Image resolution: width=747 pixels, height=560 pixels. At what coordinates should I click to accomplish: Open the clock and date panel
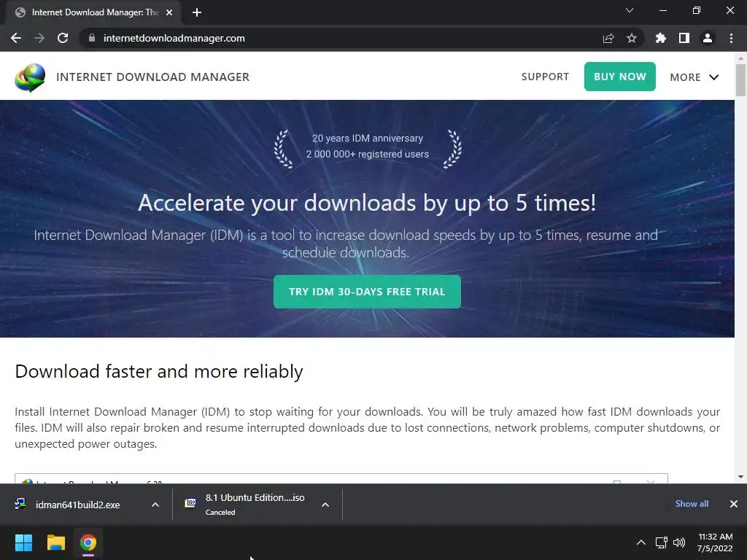(x=715, y=542)
